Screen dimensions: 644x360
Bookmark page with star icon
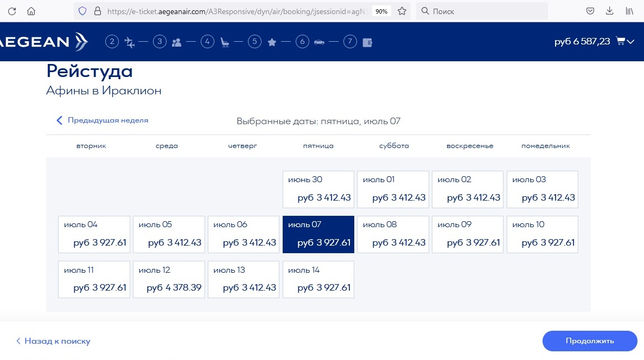coord(401,11)
